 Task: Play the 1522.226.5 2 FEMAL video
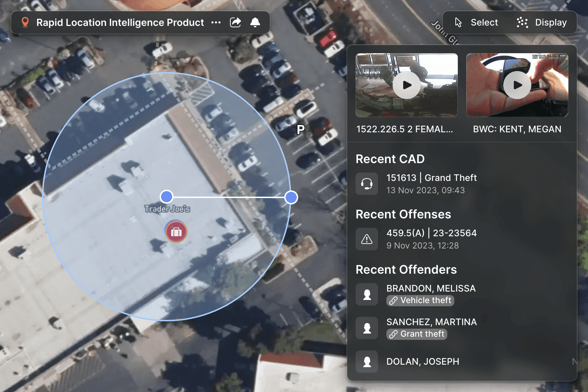point(406,85)
